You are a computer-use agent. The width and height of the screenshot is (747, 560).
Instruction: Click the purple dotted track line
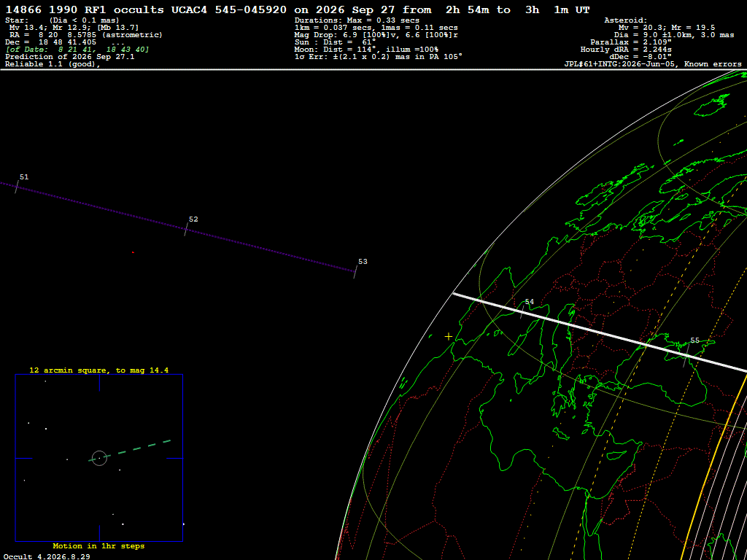click(178, 227)
